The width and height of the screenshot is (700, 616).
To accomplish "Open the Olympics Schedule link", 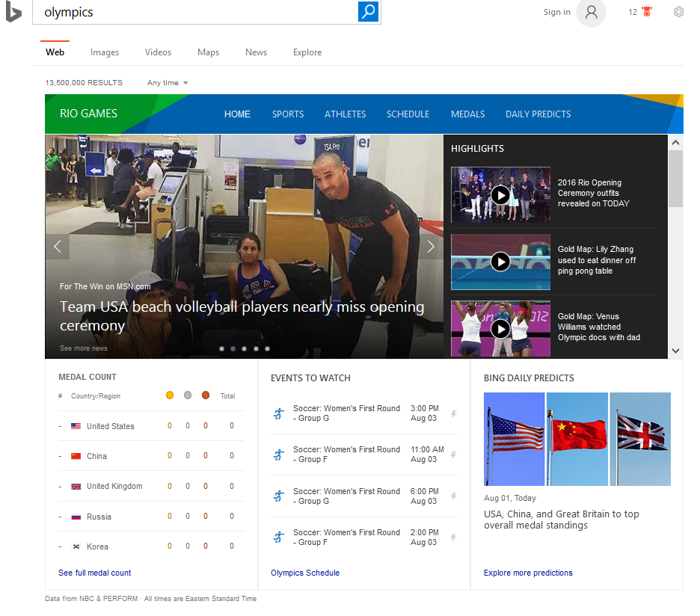I will pyautogui.click(x=305, y=573).
